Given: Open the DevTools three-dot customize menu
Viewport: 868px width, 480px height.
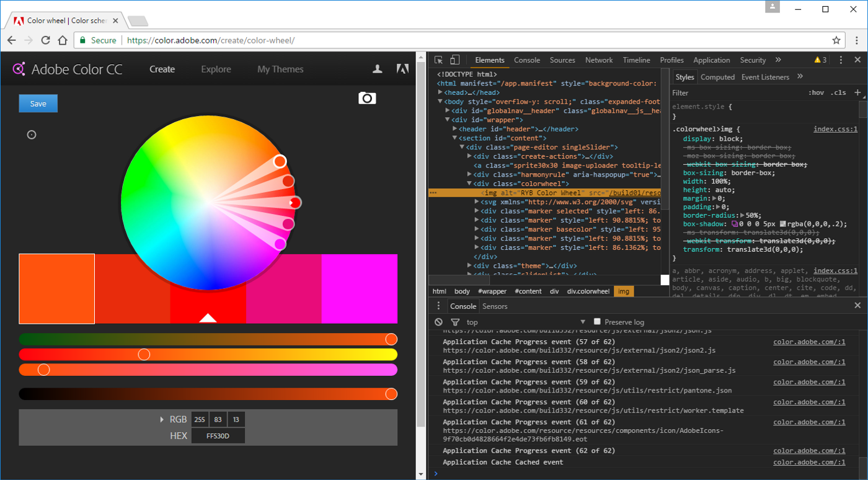Looking at the screenshot, I should (841, 60).
